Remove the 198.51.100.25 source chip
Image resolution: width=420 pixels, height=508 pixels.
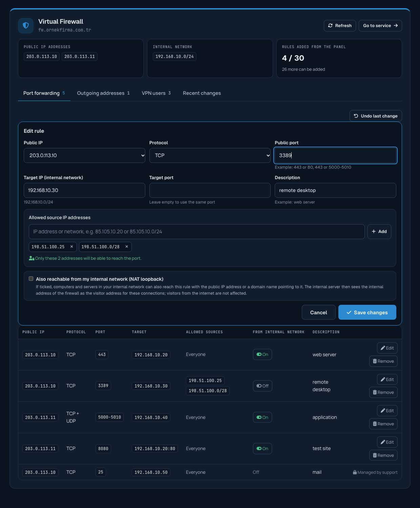71,247
